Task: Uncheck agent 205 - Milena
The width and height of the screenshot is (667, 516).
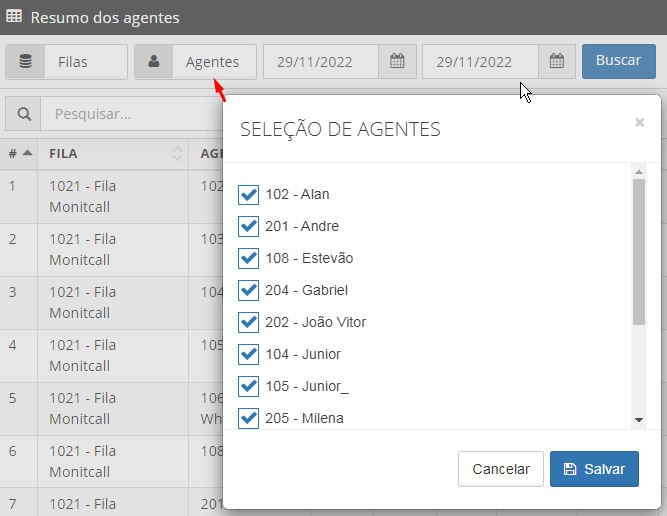Action: point(248,418)
